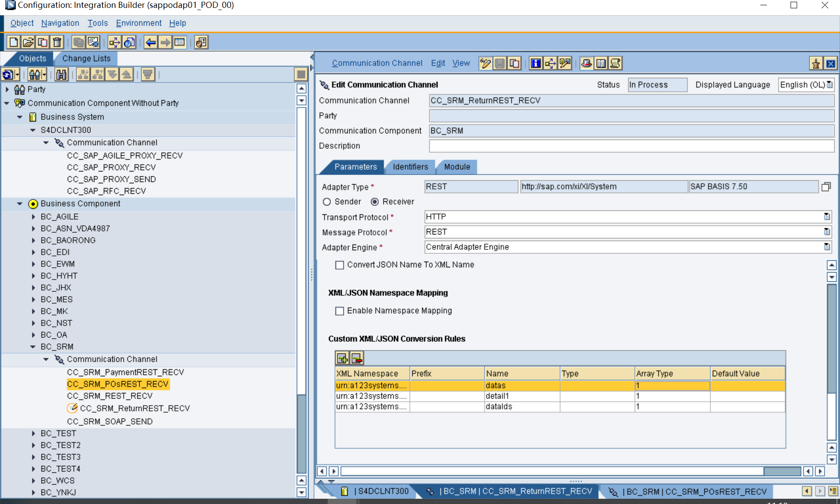
Task: Click the pencil display/edit switch icon
Action: (x=485, y=63)
